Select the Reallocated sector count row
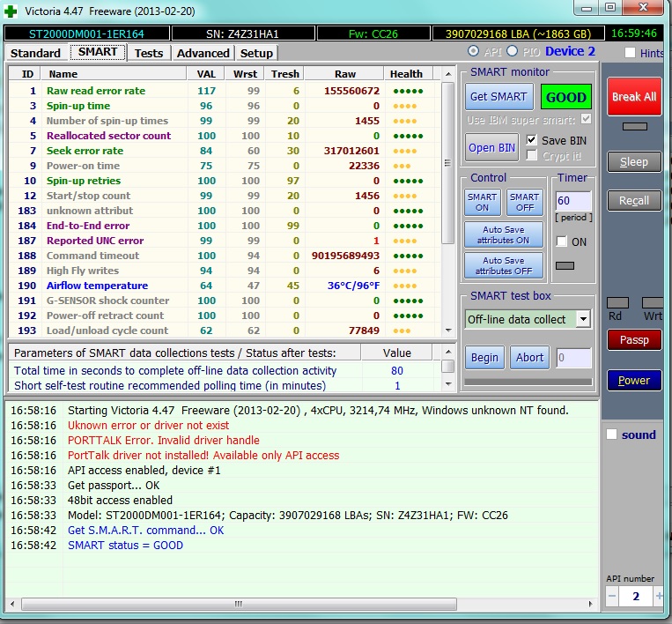 [225, 136]
